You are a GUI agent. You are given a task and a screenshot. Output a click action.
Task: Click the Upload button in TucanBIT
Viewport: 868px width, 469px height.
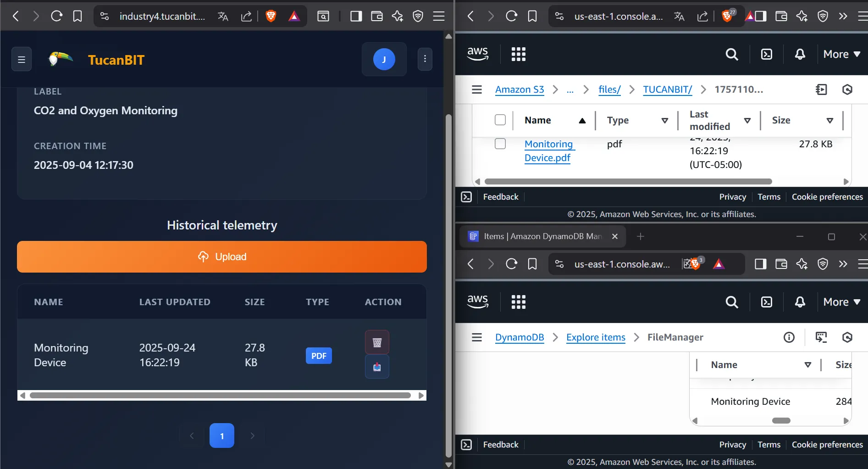(221, 257)
